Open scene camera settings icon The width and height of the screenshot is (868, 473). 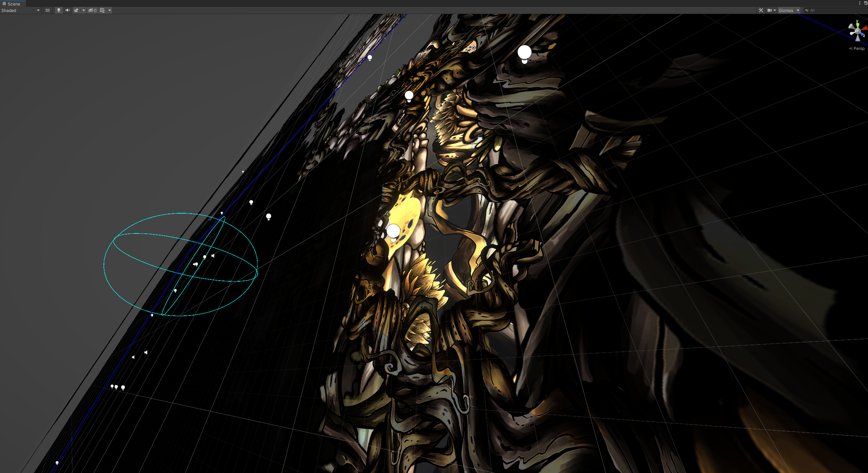[x=769, y=10]
